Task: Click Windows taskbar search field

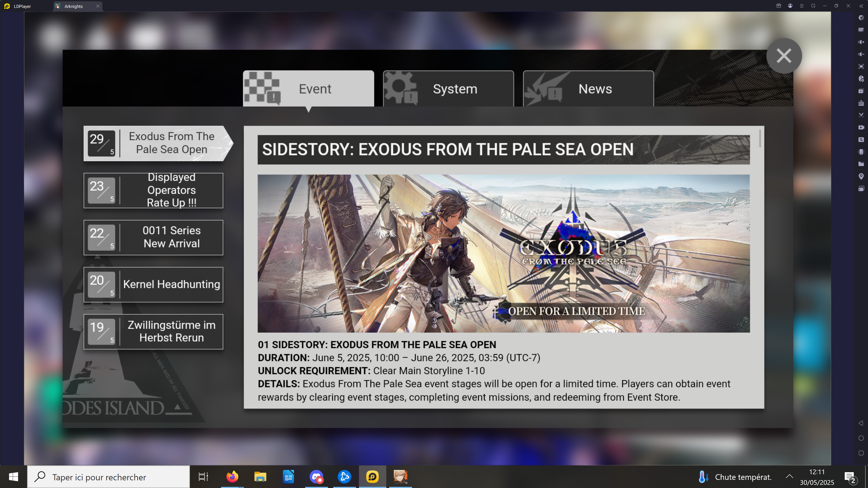Action: (108, 477)
